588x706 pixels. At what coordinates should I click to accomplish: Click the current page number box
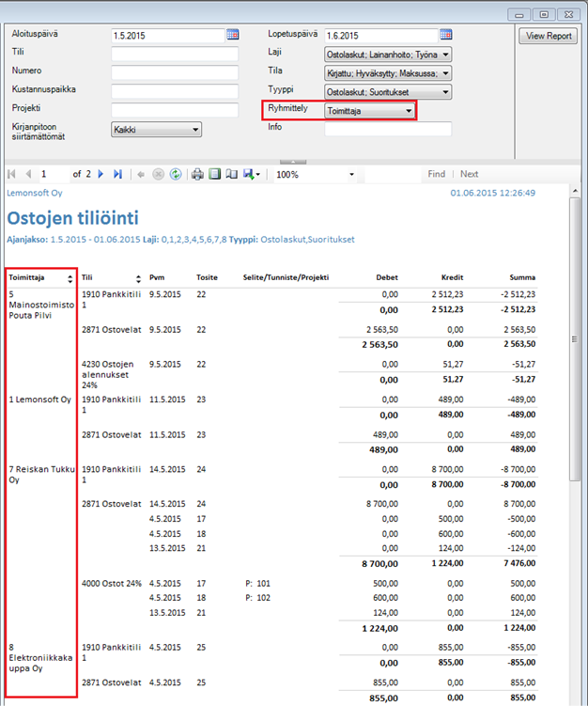click(x=54, y=174)
